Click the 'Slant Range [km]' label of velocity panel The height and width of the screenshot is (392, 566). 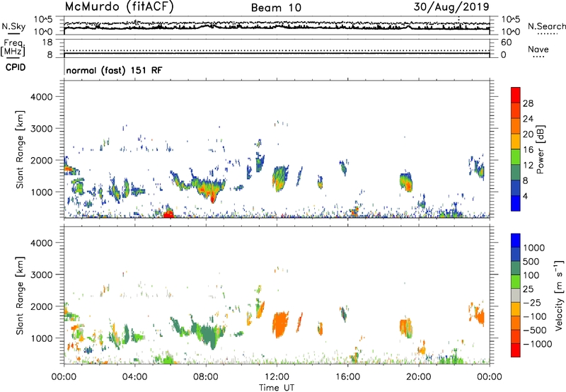(20, 296)
